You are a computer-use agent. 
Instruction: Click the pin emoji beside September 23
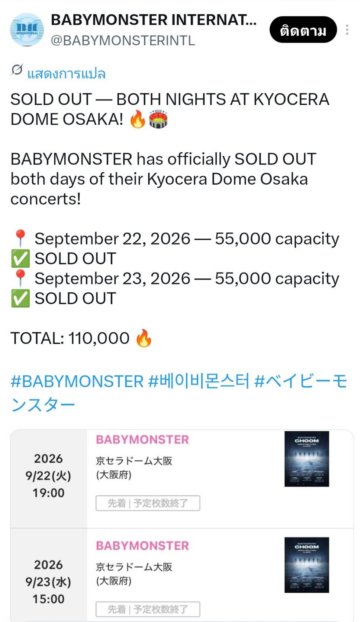pos(20,278)
